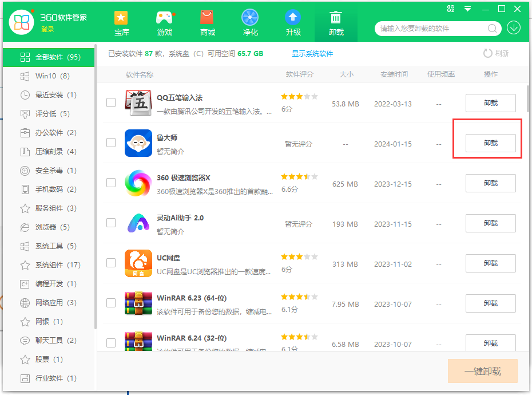Click the 最近安装 clock icon
Screen dimensions: 532x395
[x=25, y=95]
